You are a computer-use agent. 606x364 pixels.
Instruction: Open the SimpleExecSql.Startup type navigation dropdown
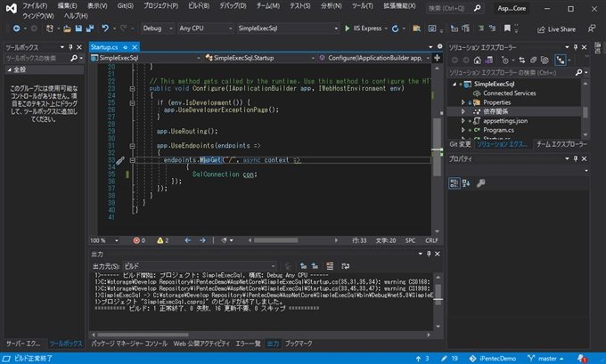click(260, 58)
